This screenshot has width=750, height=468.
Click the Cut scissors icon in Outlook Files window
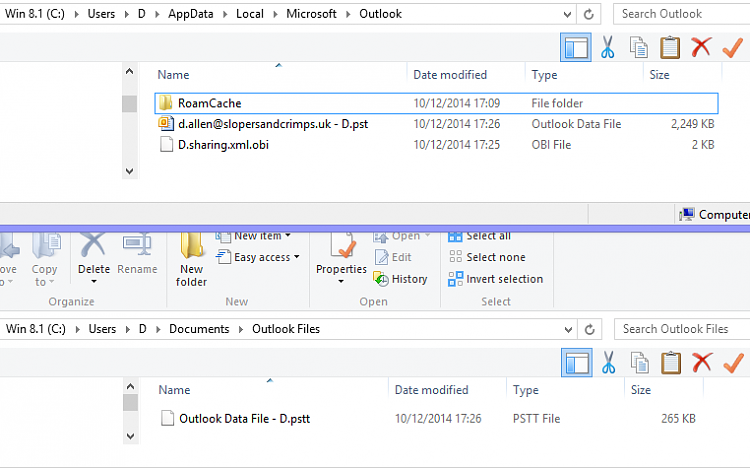(608, 363)
